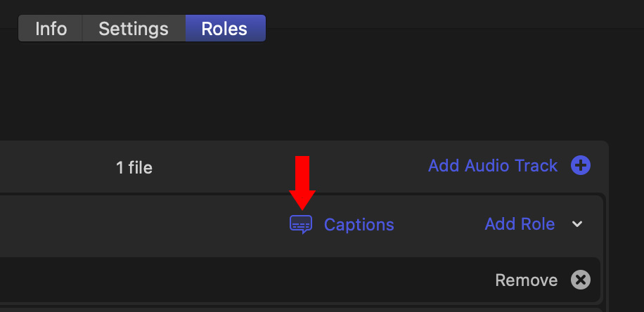
Task: Click the empty panel area below the tabs
Action: tap(316, 91)
